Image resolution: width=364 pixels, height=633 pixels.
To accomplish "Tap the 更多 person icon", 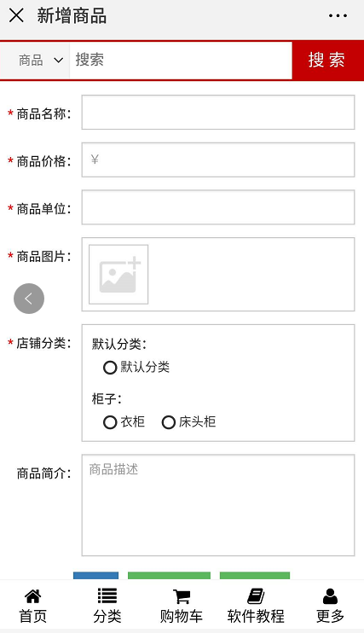I will [330, 595].
